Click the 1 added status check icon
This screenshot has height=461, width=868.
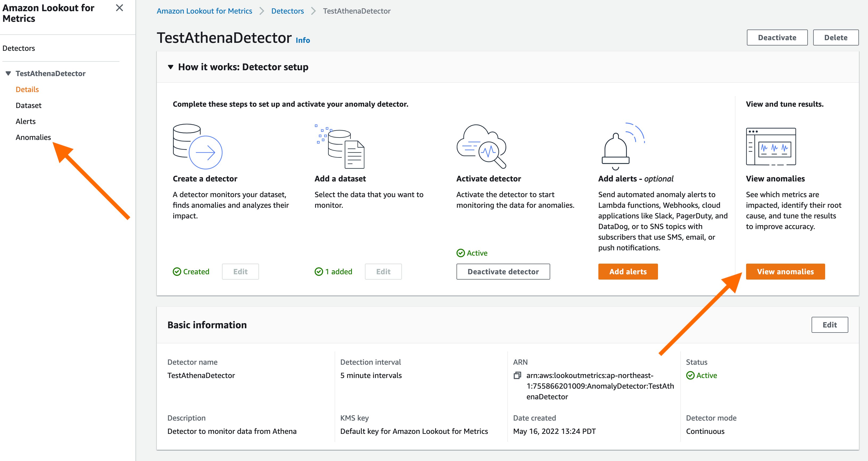(x=319, y=271)
